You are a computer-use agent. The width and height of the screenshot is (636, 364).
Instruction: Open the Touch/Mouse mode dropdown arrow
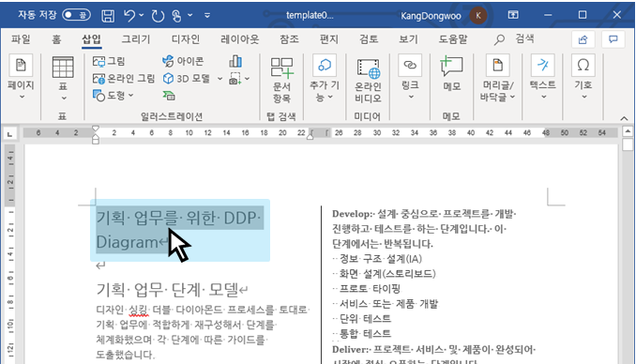189,15
